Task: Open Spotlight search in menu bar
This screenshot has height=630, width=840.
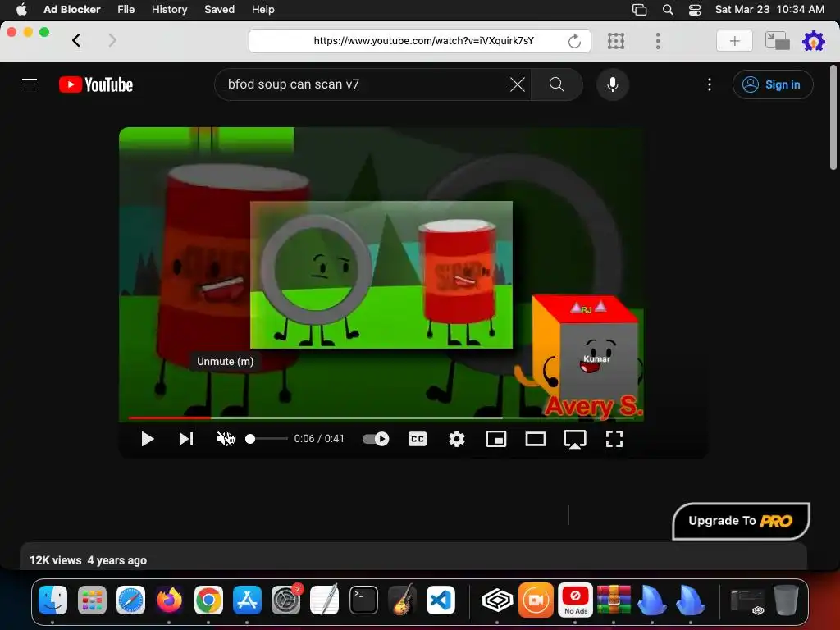Action: click(668, 10)
